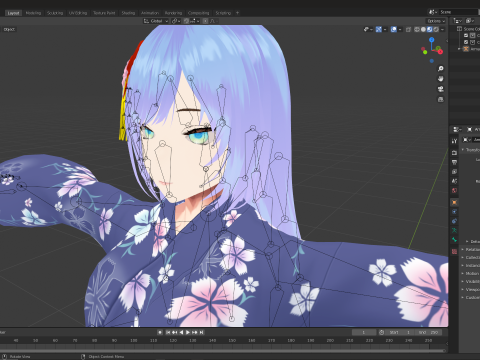Open the snap element options dropdown
The height and width of the screenshot is (360, 480).
195,21
